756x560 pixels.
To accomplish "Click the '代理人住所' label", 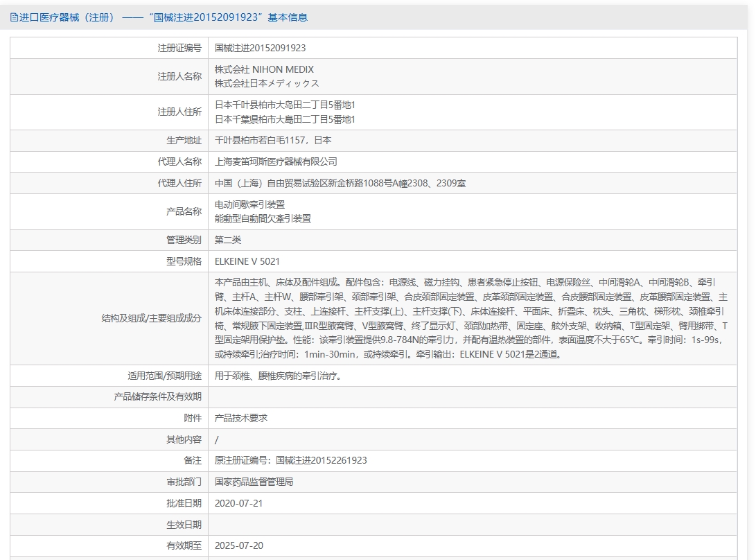I will [179, 183].
